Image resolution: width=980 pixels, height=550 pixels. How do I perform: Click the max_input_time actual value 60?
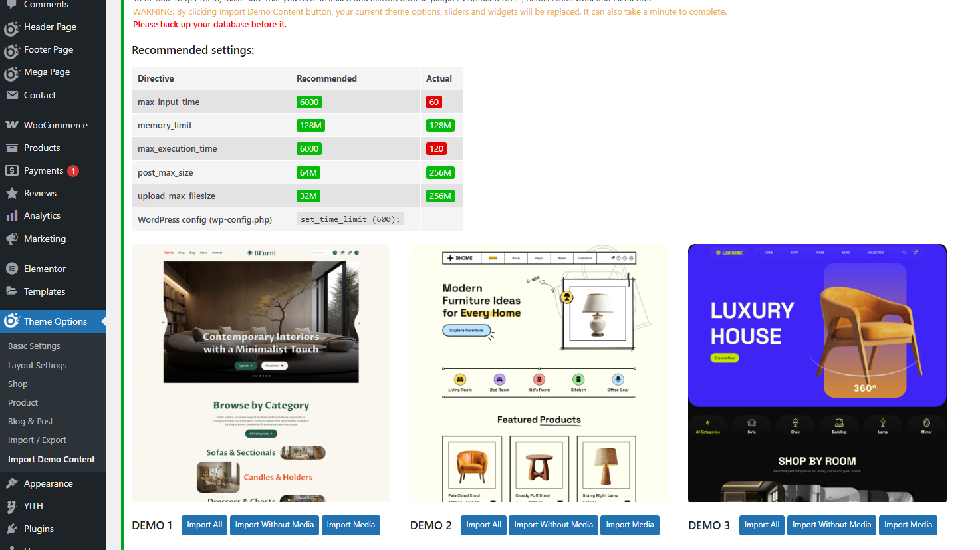434,102
